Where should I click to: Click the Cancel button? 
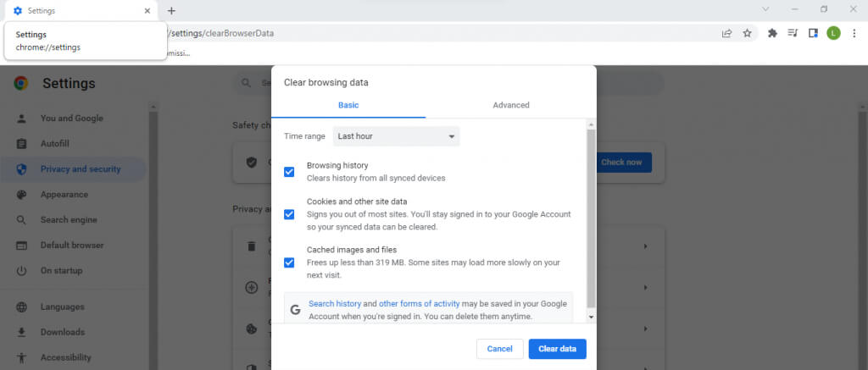(x=499, y=349)
